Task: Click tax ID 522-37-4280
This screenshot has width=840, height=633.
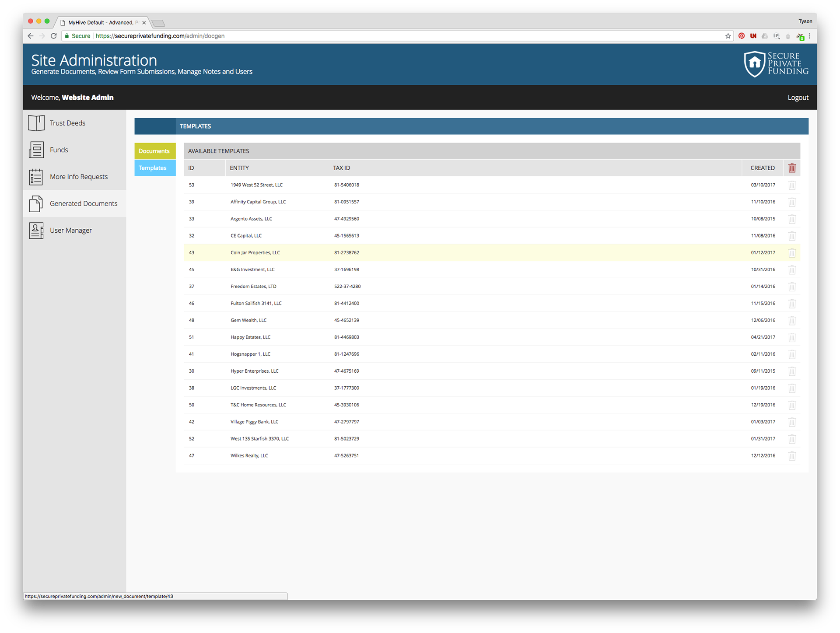Action: coord(347,287)
